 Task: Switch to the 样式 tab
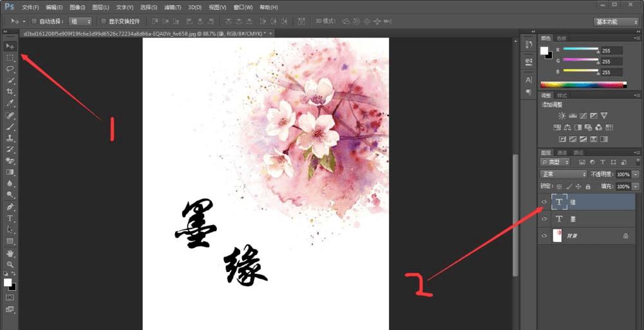(x=562, y=95)
